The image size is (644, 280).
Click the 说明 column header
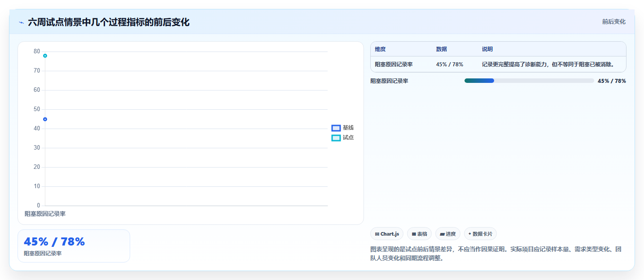pos(487,49)
